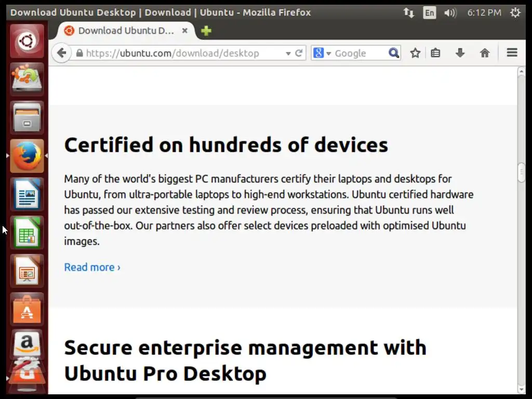
Task: Open the En keyboard layout indicator
Action: point(430,13)
